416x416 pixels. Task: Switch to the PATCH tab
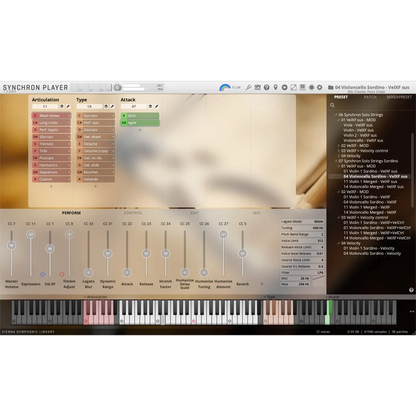[370, 97]
